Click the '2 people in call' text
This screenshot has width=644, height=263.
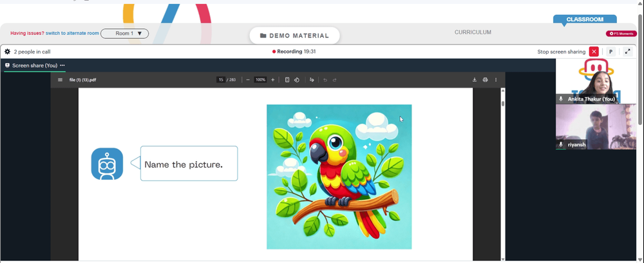[x=32, y=52]
